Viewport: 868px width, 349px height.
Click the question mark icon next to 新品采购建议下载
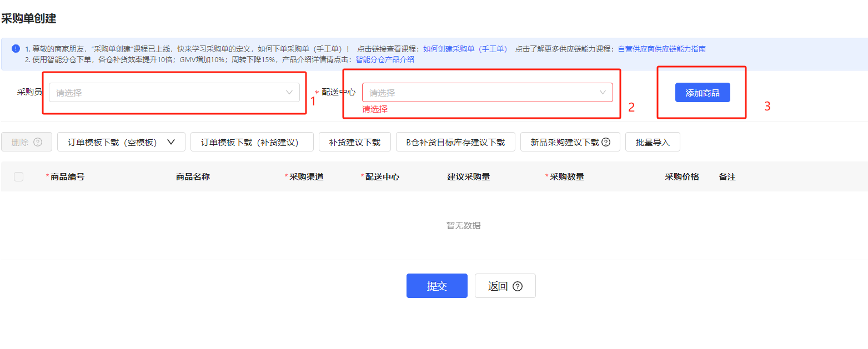[x=606, y=142]
